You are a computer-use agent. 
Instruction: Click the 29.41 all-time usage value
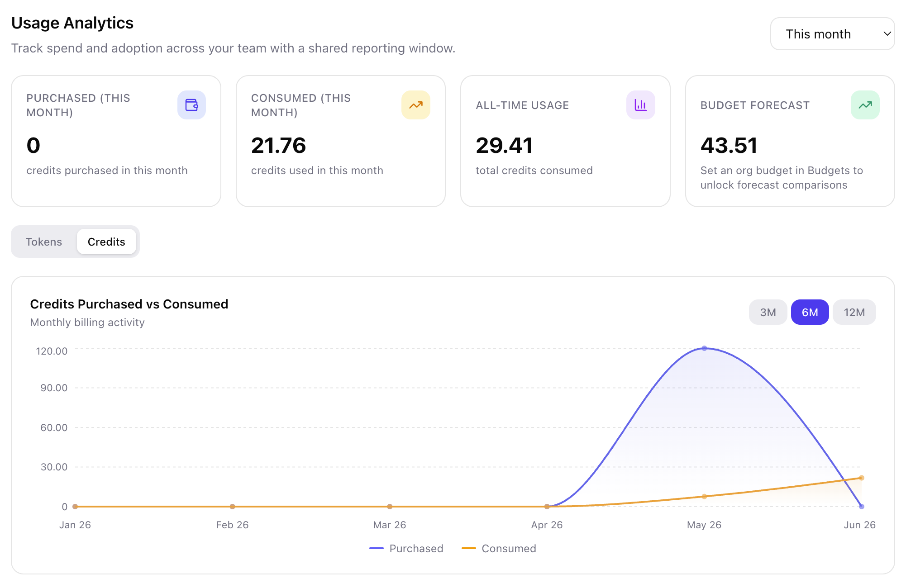pos(504,146)
